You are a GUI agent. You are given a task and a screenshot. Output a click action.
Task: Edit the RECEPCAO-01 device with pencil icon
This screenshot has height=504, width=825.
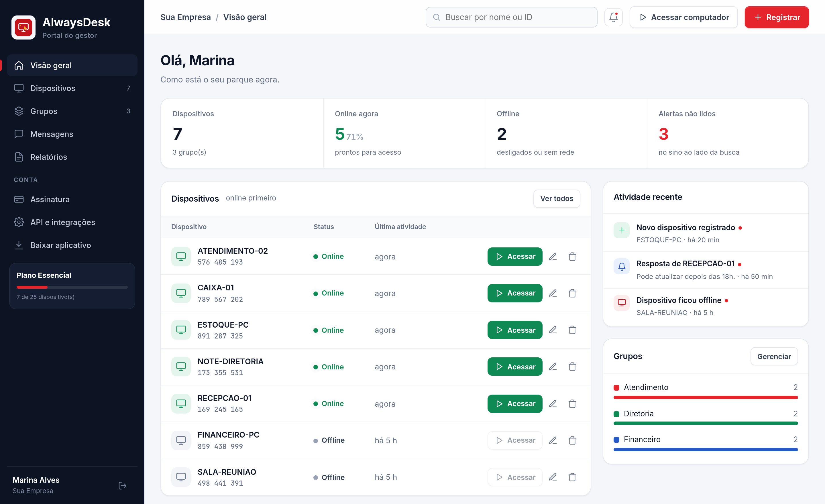pyautogui.click(x=553, y=403)
